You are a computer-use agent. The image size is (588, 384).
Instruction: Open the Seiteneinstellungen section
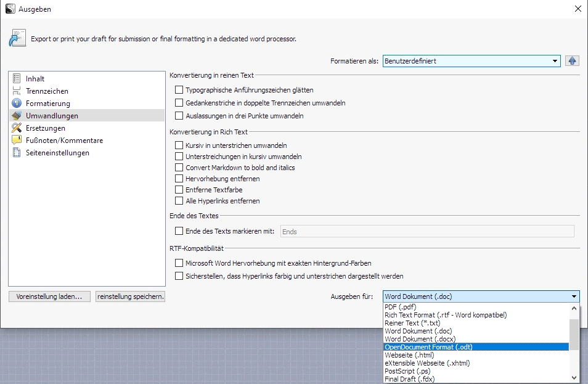point(87,153)
